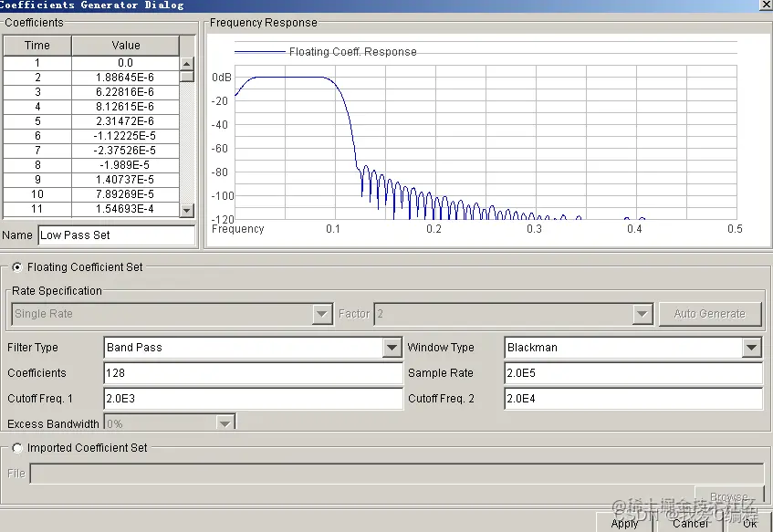Click the Value column header

click(x=126, y=46)
